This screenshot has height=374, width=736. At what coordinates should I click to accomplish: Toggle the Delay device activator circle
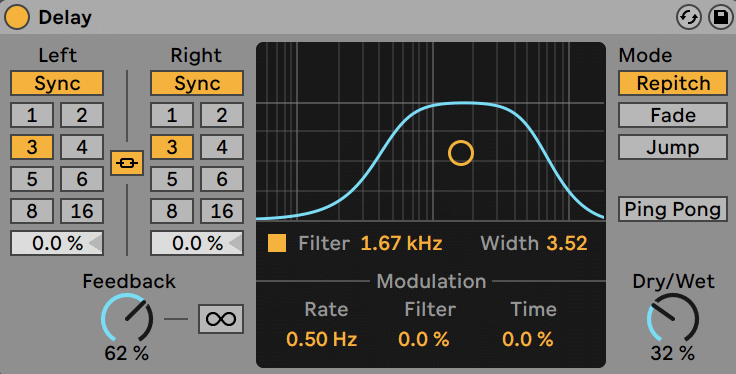tap(17, 17)
